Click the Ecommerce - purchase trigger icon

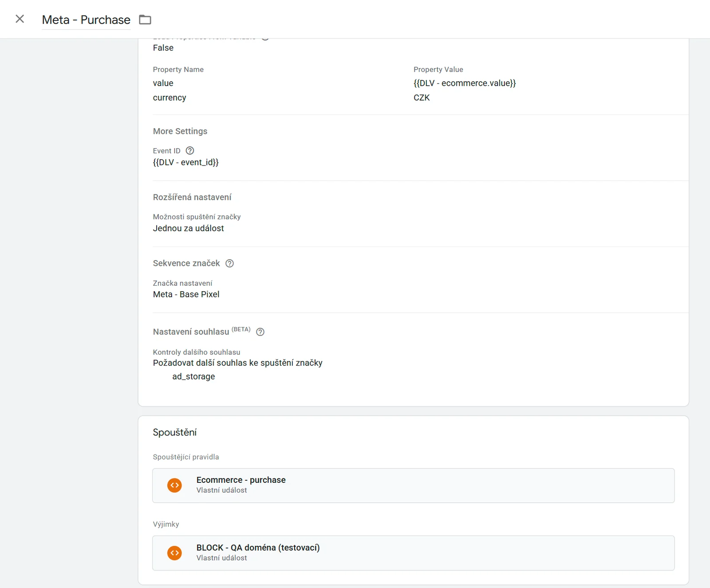pos(175,485)
